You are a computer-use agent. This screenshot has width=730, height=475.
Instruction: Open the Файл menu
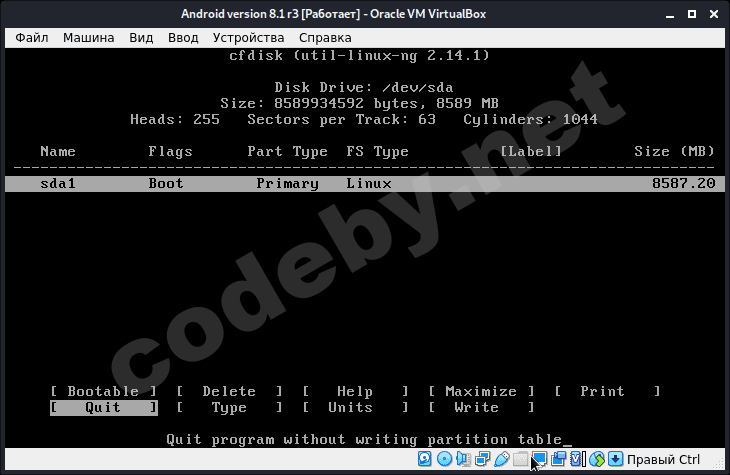coord(32,38)
